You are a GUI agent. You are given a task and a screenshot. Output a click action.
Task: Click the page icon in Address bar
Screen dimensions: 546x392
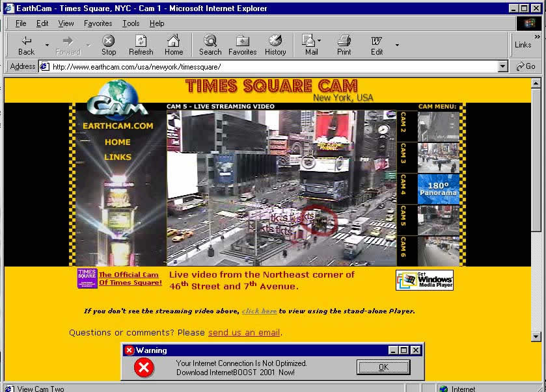point(44,66)
